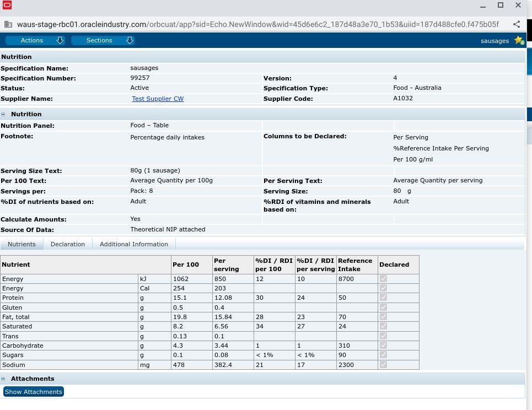
Task: Toggle Declared checkbox for Gluten row
Action: (x=383, y=307)
